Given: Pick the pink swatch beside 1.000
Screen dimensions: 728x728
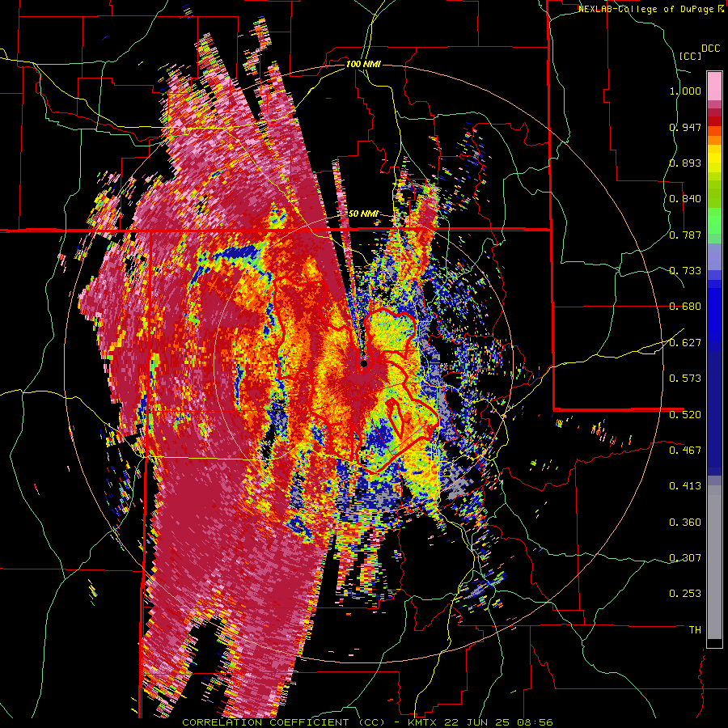Looking at the screenshot, I should [x=714, y=87].
